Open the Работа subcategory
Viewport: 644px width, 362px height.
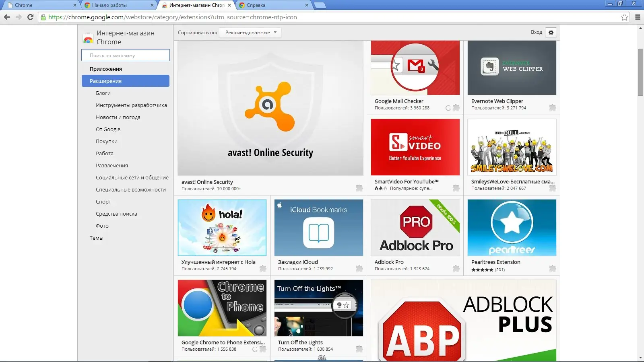(105, 153)
